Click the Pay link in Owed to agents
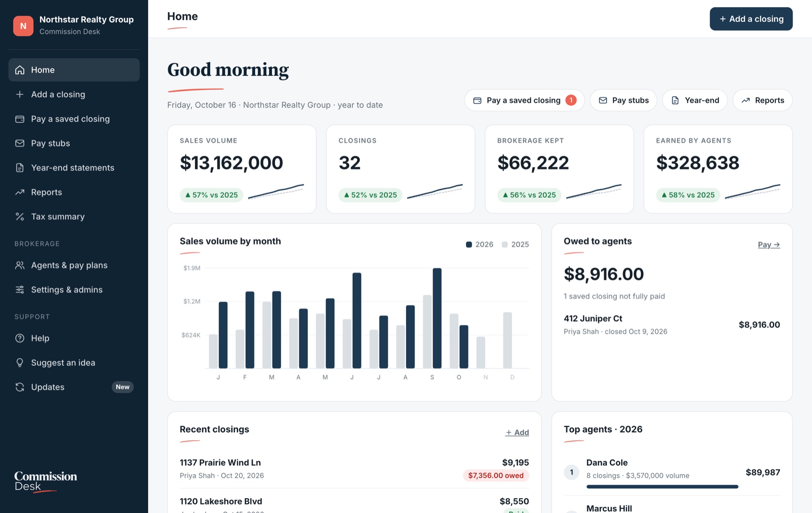Screen dimensions: 812x513 (769, 244)
